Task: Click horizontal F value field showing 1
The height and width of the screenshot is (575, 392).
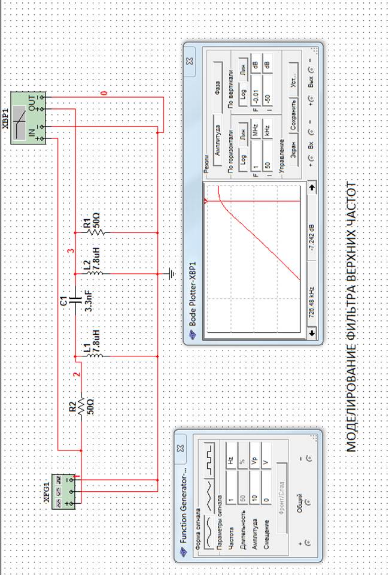Action: pyautogui.click(x=256, y=156)
